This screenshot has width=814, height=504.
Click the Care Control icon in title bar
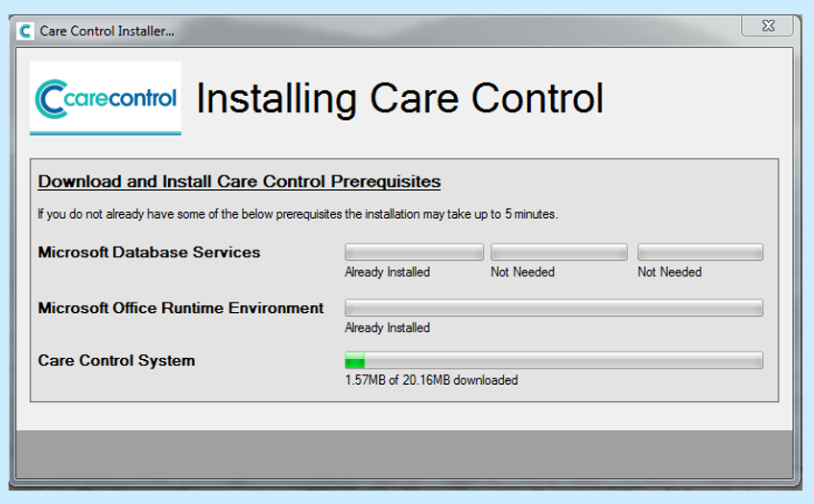pyautogui.click(x=26, y=31)
